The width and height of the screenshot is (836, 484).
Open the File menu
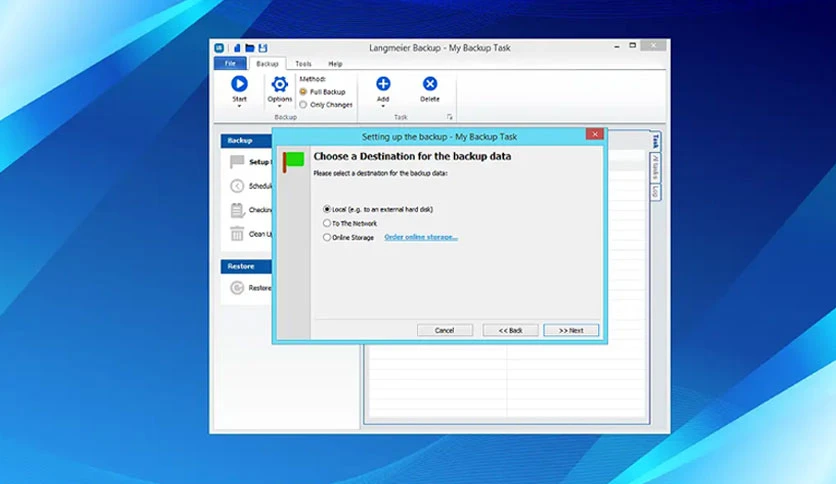click(x=230, y=63)
